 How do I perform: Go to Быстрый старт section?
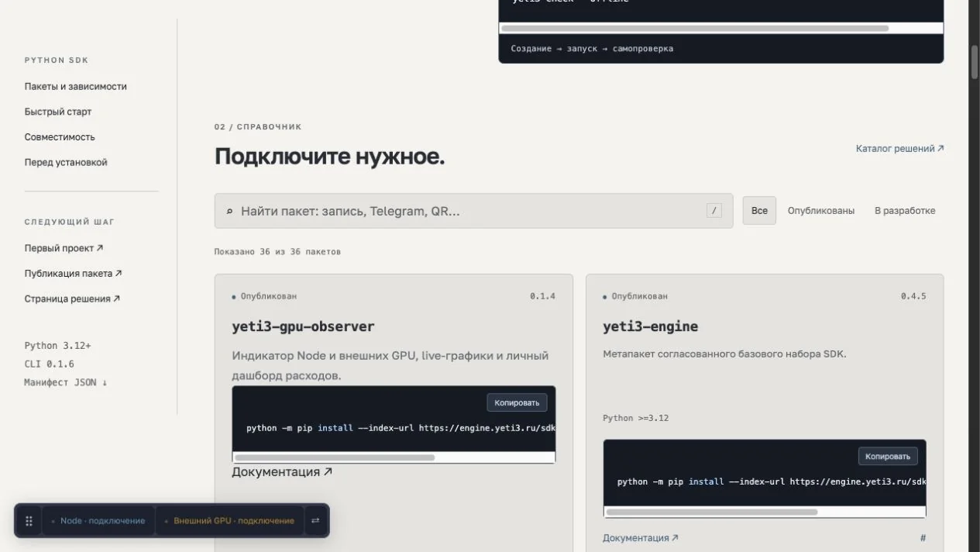(58, 112)
